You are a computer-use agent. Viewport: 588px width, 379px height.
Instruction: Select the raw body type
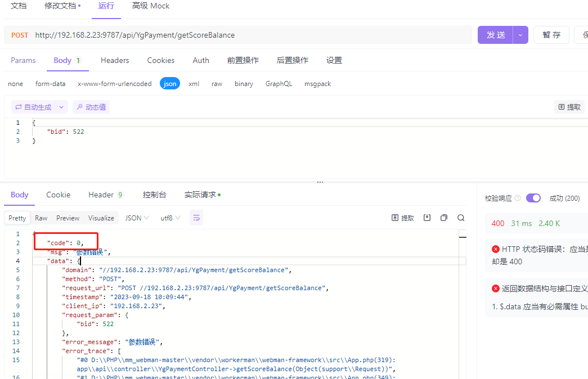pos(217,84)
